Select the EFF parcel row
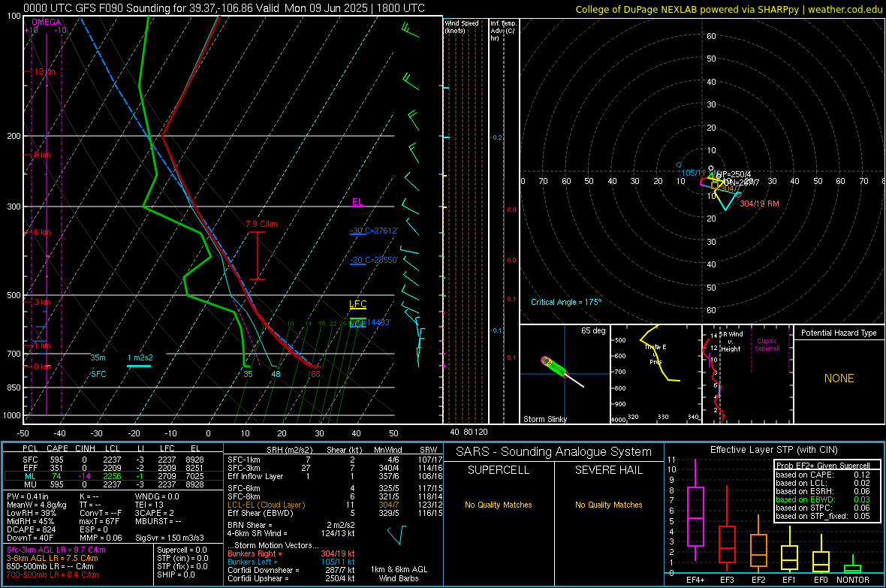 pyautogui.click(x=112, y=468)
